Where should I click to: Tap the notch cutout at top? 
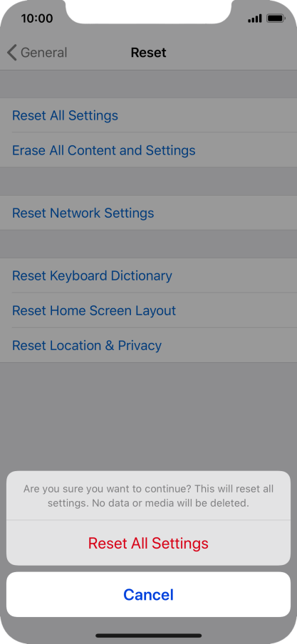[148, 10]
